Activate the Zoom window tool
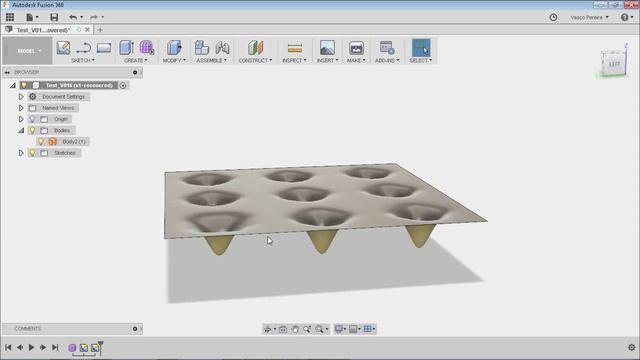 coord(307,329)
